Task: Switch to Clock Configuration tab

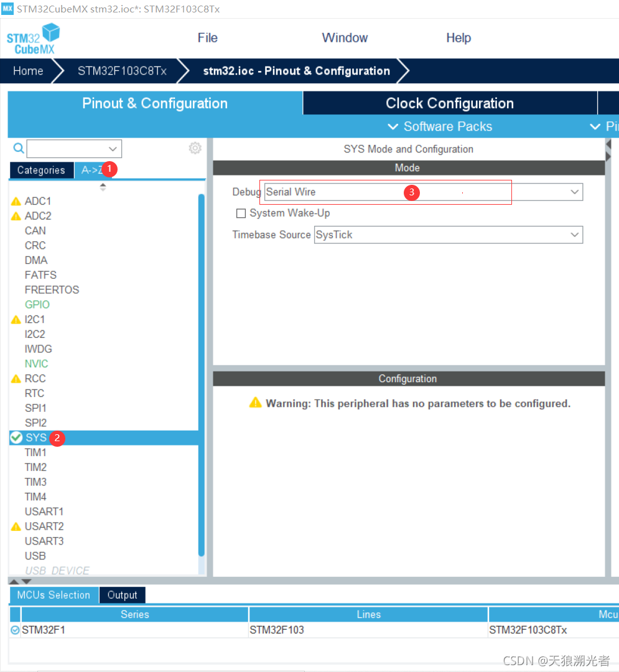Action: tap(450, 103)
